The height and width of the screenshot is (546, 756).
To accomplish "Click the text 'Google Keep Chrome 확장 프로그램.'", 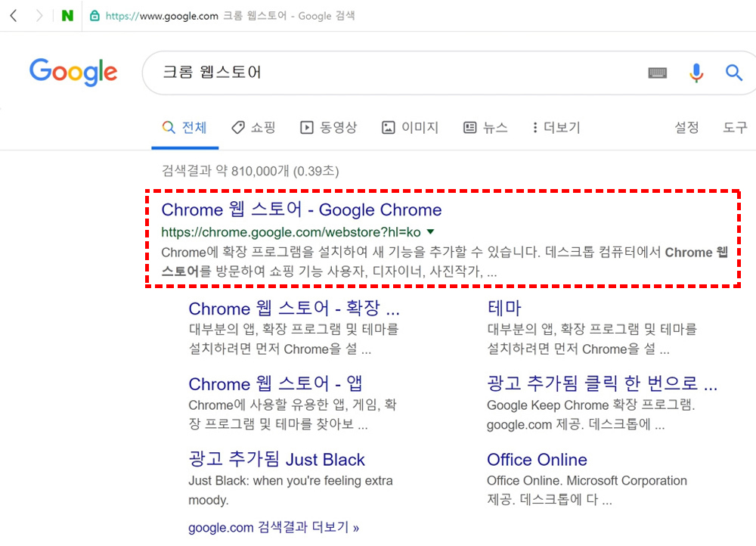I will tap(590, 405).
